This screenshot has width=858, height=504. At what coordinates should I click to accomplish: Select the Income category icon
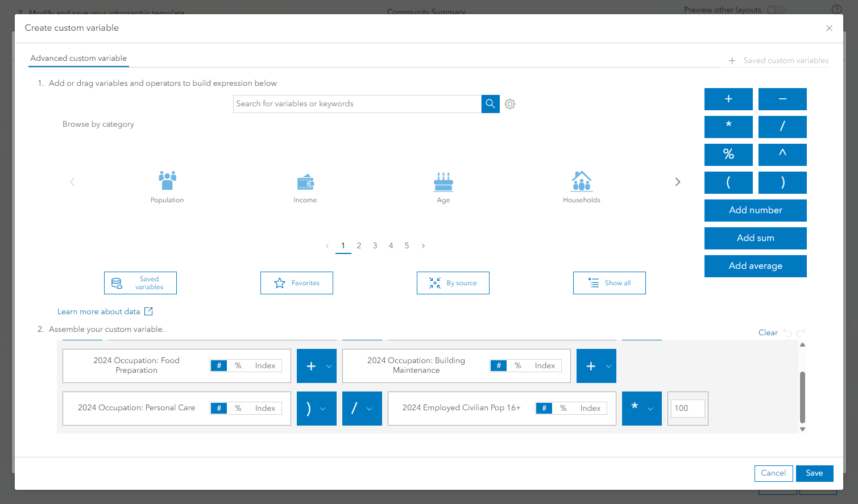[305, 182]
